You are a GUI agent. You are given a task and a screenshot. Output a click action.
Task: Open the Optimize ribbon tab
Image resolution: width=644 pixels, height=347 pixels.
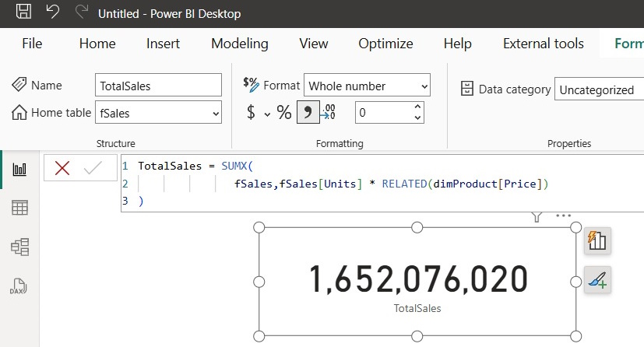(385, 44)
